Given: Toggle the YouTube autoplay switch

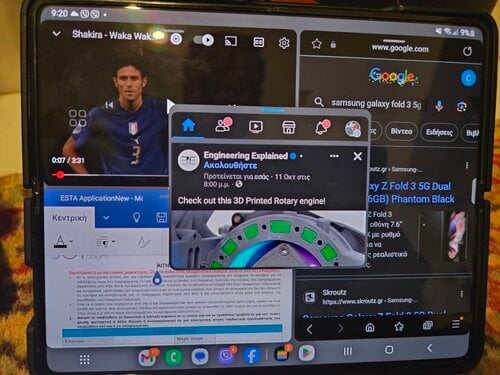Looking at the screenshot, I should point(204,40).
